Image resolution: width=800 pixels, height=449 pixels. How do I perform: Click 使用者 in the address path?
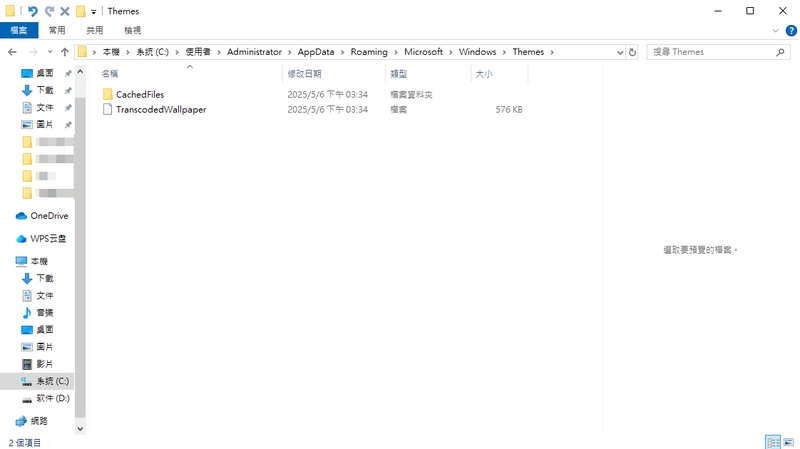[198, 52]
